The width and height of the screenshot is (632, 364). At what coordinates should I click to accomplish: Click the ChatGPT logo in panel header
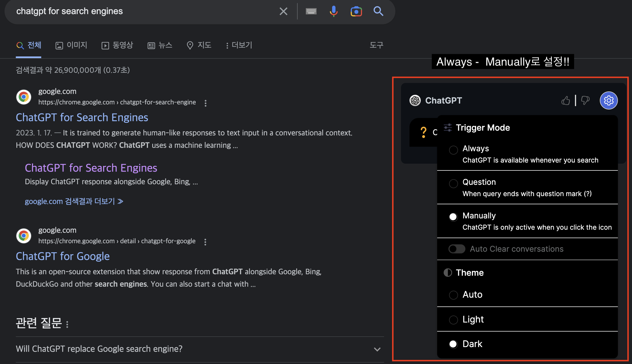[415, 100]
